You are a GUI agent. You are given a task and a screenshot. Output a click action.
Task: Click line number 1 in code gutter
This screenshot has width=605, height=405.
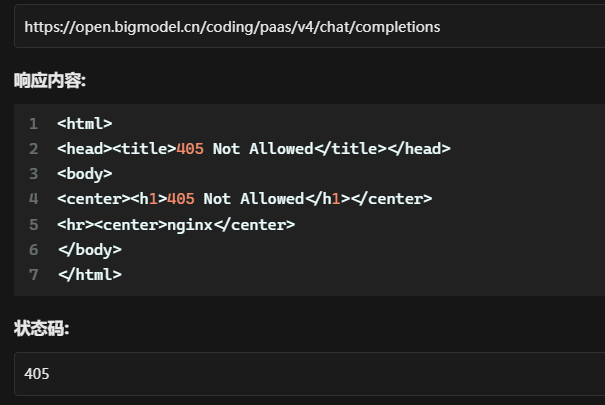[34, 124]
